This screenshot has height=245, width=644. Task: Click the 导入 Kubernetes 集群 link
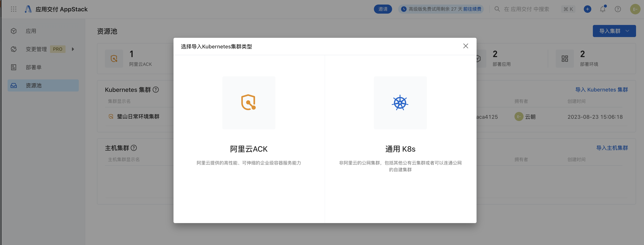pyautogui.click(x=602, y=90)
